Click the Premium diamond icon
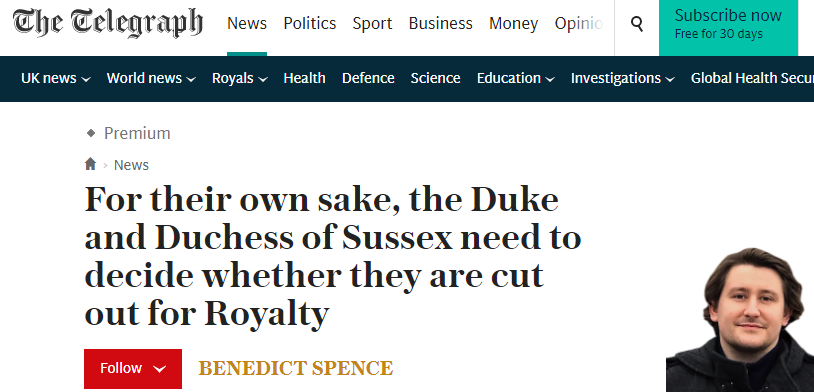 pos(91,133)
